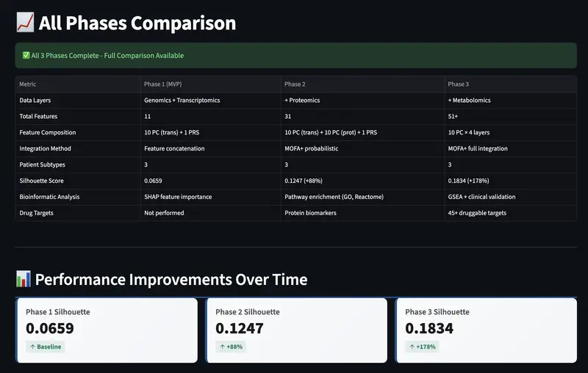Click the green checkmark icon in success banner
The image size is (588, 373).
[x=26, y=55]
